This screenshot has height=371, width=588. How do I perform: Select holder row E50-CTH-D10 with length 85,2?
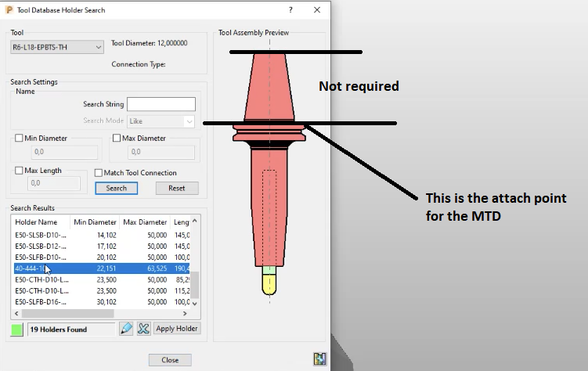(x=102, y=279)
